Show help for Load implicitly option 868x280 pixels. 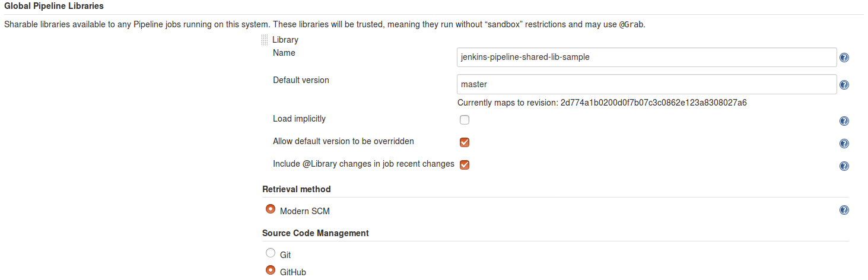(844, 121)
